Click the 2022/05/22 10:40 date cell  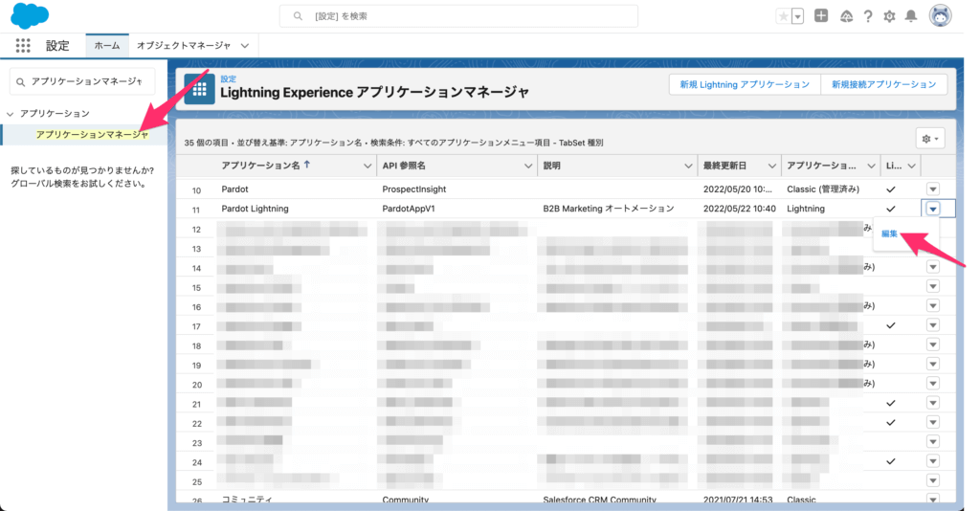(740, 209)
